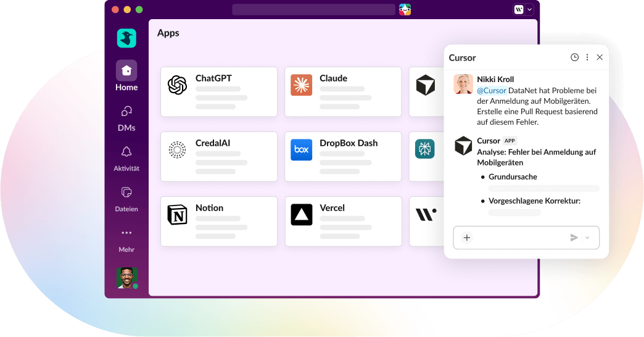Click the @Cursor mention link
Screen dimensions: 644x337
coord(492,90)
